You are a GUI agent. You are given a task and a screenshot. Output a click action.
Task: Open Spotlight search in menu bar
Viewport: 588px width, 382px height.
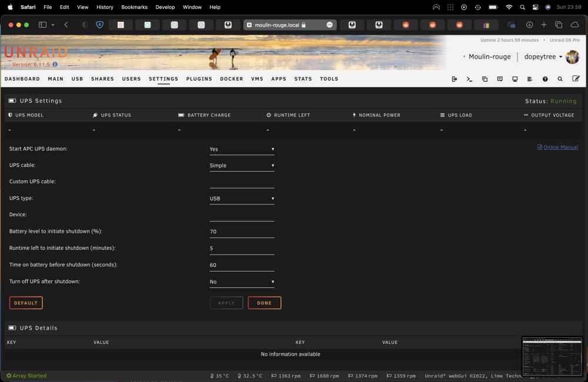click(522, 7)
